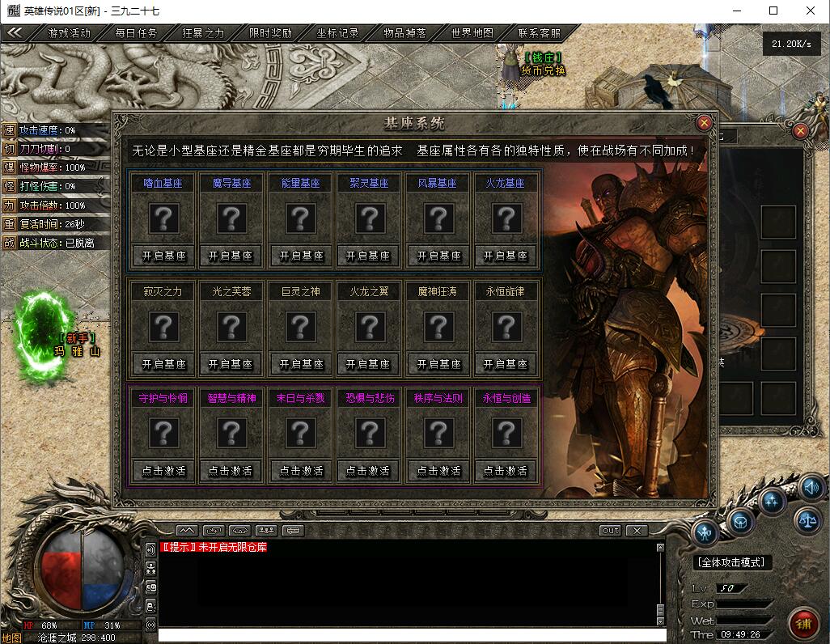This screenshot has width=830, height=644.
Task: Open the 世界地图 menu tab
Action: coord(472,33)
